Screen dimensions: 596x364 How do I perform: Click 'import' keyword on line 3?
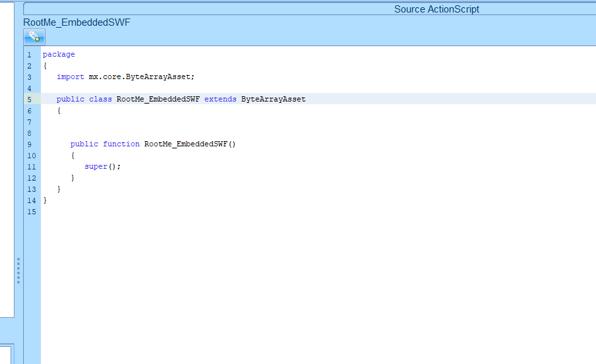click(71, 77)
